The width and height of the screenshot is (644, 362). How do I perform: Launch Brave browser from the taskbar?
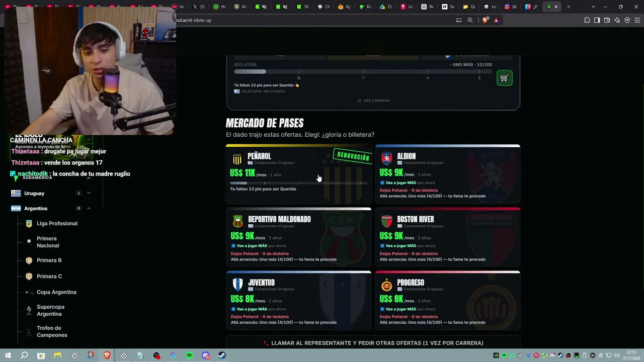[107, 355]
